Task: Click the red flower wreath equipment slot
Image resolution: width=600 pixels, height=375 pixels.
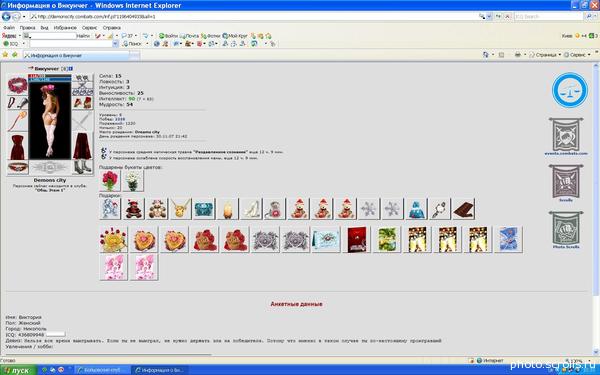Action: point(17,85)
